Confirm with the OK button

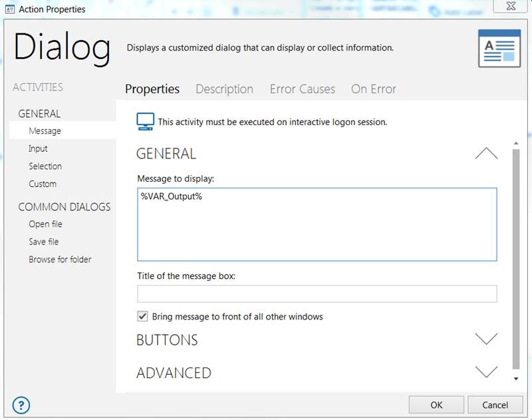436,405
